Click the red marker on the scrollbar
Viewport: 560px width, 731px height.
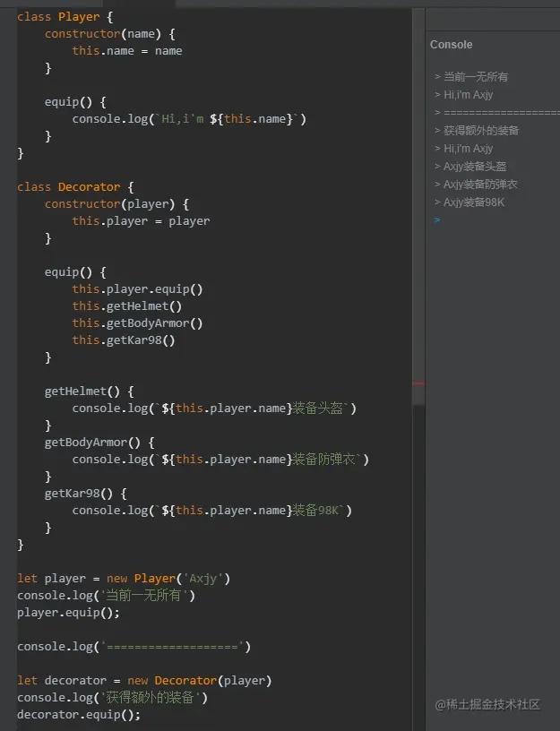tap(418, 383)
